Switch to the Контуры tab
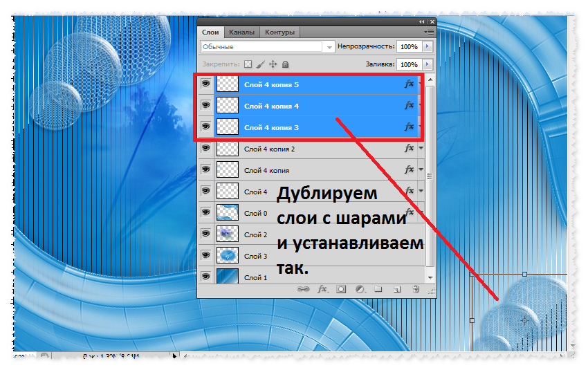 click(279, 33)
